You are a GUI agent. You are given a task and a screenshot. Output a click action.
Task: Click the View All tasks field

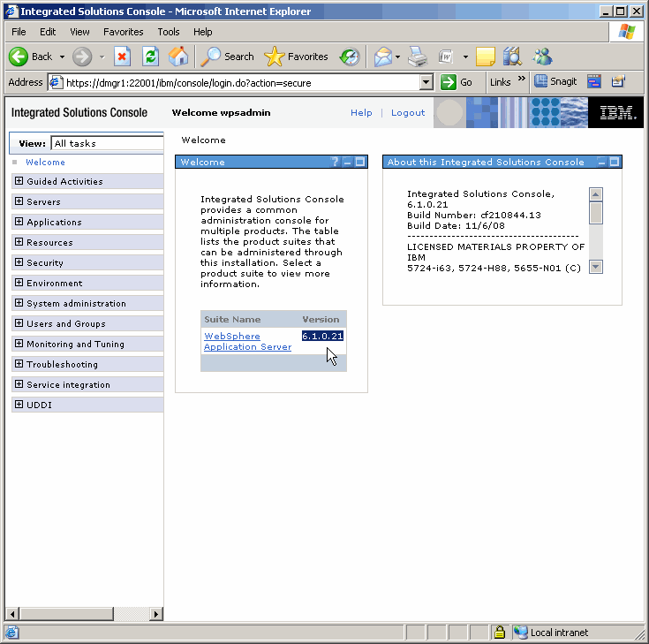pyautogui.click(x=107, y=143)
